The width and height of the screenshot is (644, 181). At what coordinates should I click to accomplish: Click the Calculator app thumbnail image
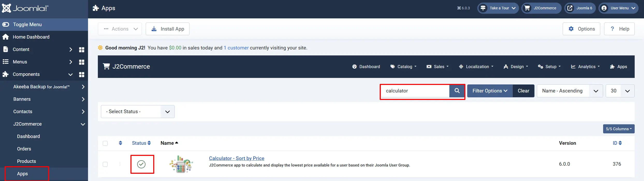click(181, 164)
